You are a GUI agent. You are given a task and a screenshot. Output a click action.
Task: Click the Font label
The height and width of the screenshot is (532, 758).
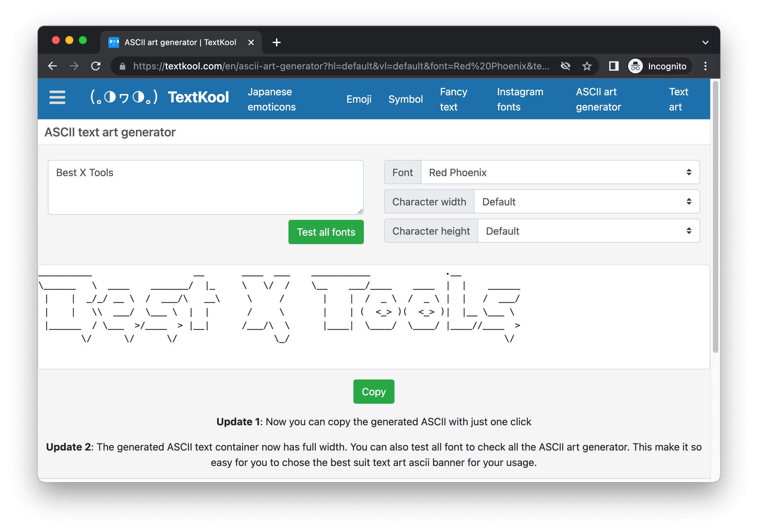[x=403, y=172]
